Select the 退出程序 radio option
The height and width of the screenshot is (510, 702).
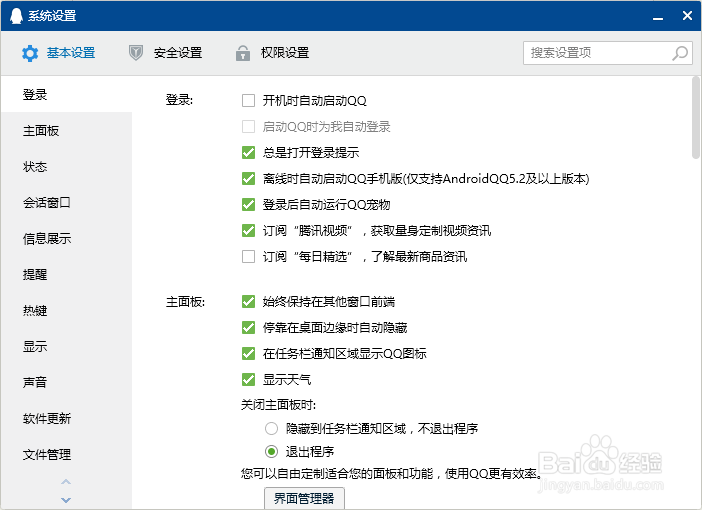[x=271, y=451]
